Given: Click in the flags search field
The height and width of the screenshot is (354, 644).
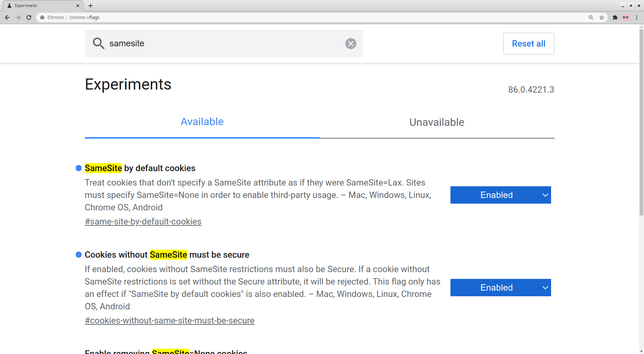Looking at the screenshot, I should coord(223,43).
